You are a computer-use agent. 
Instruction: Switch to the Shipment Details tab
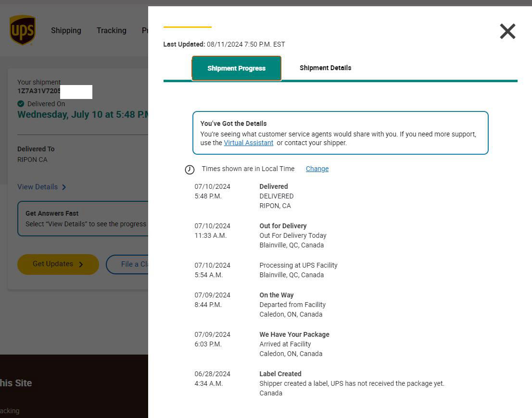pyautogui.click(x=325, y=68)
